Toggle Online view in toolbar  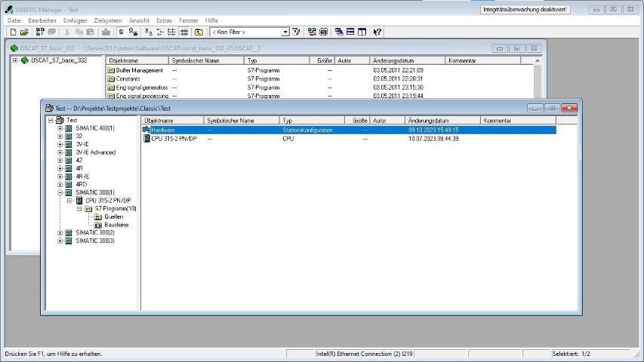(x=133, y=32)
